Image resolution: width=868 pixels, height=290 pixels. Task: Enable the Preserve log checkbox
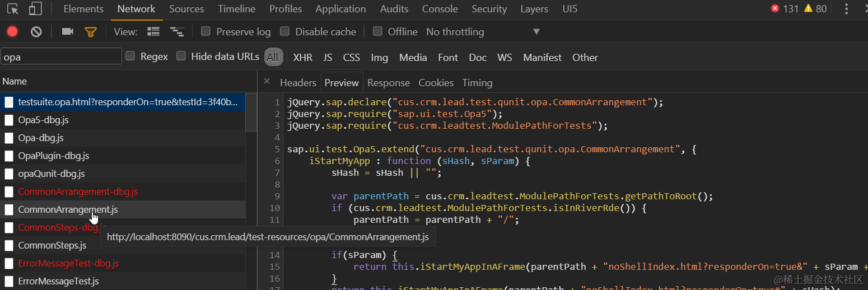pyautogui.click(x=206, y=31)
